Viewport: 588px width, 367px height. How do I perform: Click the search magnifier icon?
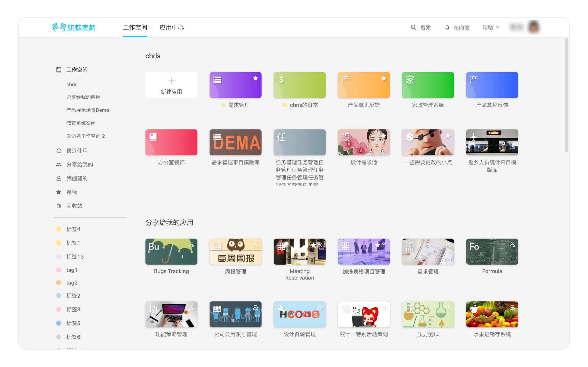point(413,28)
